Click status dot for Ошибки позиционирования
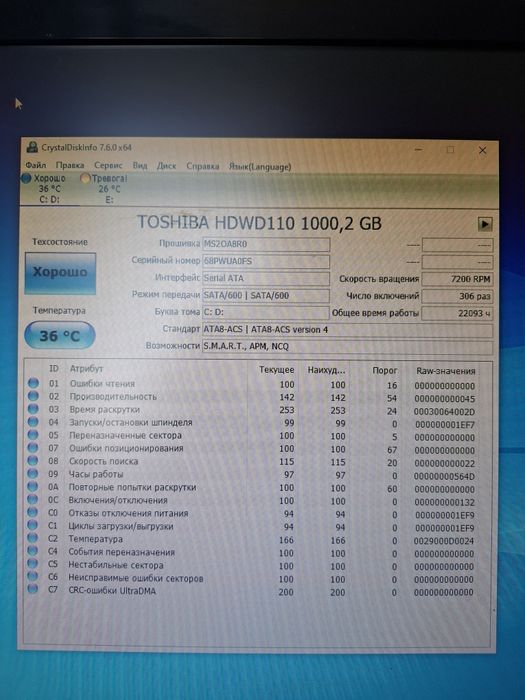Screen dimensions: 525x700 33,447
